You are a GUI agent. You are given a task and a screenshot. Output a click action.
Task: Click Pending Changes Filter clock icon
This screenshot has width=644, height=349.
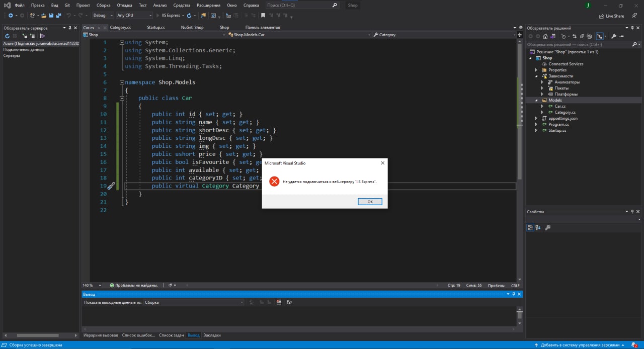click(564, 36)
